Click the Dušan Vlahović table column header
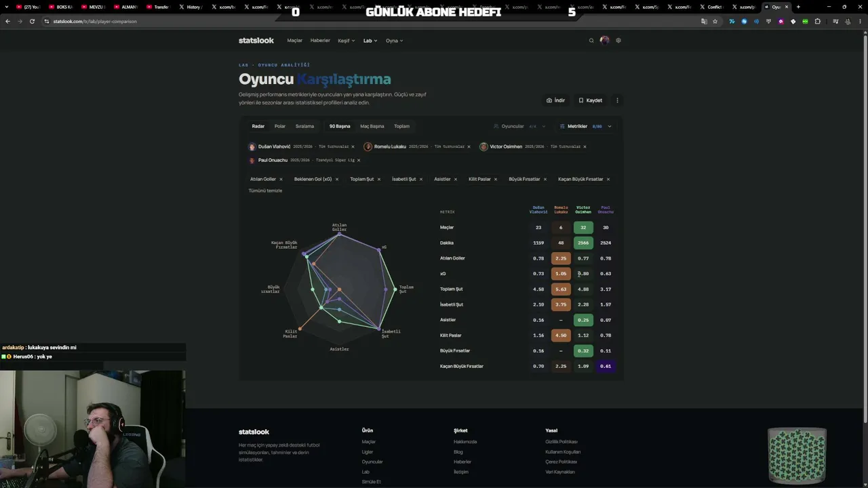Image resolution: width=868 pixels, height=488 pixels. (x=538, y=210)
